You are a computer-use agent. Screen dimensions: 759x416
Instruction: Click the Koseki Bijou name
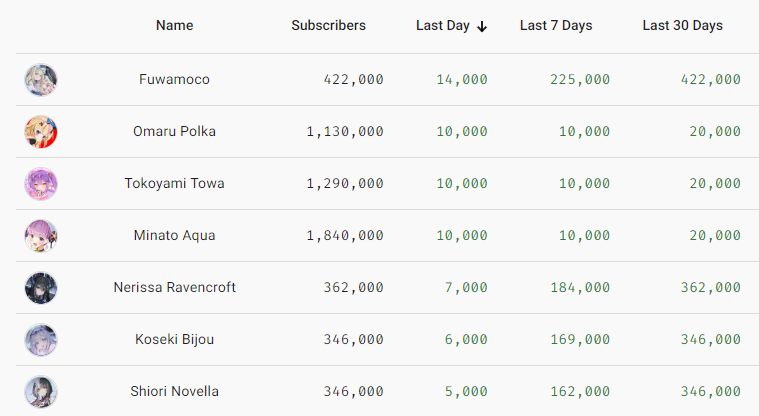(175, 340)
